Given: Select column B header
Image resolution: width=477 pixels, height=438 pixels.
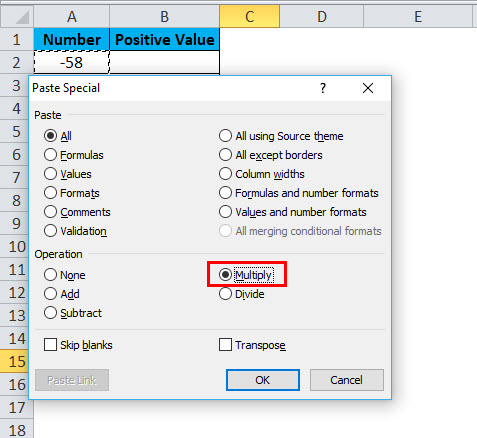Looking at the screenshot, I should [165, 17].
